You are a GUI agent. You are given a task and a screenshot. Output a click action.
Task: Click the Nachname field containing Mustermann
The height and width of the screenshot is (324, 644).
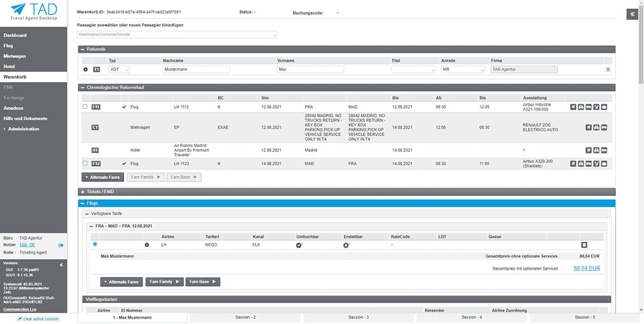click(x=196, y=69)
